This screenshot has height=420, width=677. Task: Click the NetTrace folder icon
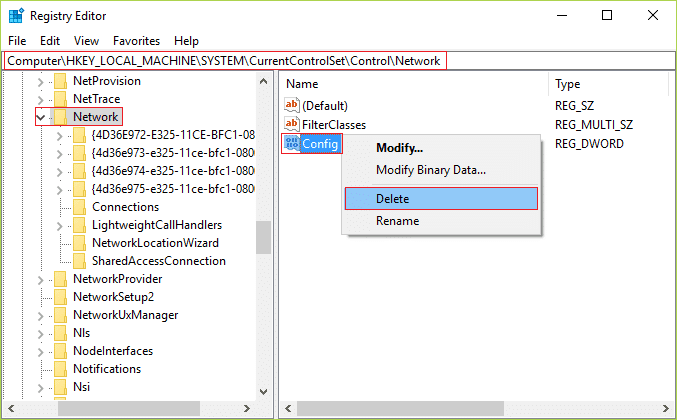[x=60, y=99]
